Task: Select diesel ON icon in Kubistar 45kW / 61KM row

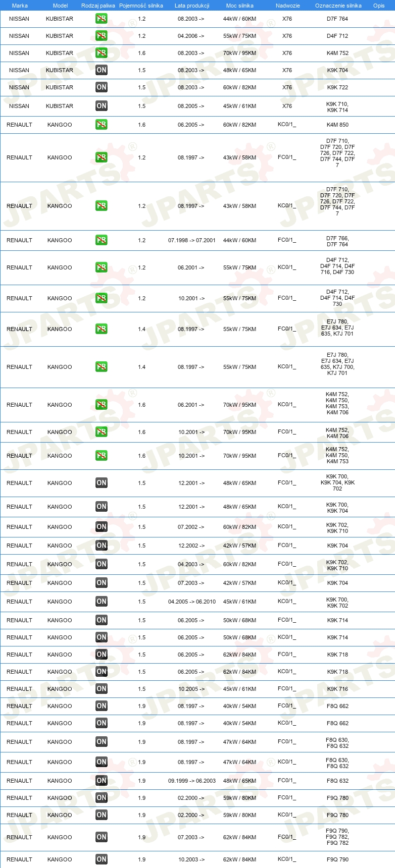Action: coord(102,106)
